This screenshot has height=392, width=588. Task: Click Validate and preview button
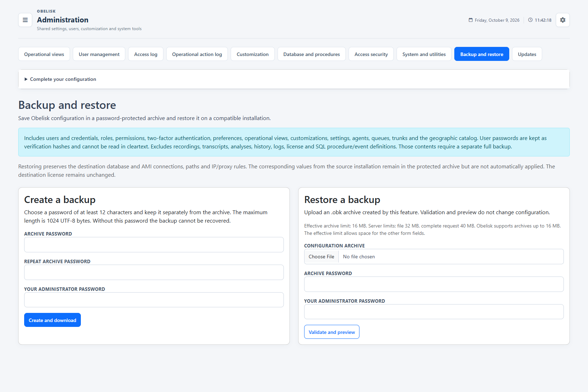coord(332,332)
